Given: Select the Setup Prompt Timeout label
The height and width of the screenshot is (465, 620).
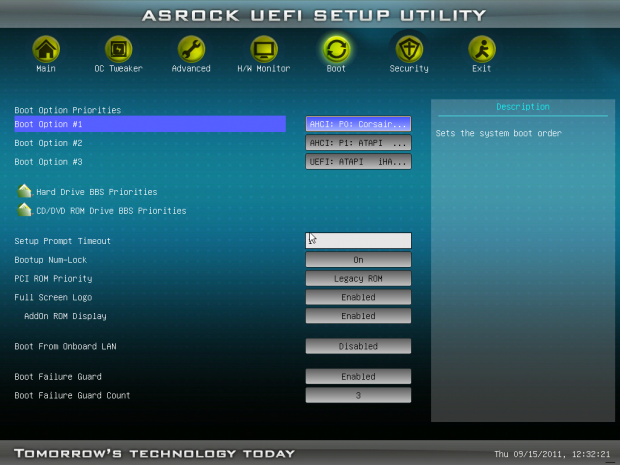Looking at the screenshot, I should pyautogui.click(x=62, y=241).
